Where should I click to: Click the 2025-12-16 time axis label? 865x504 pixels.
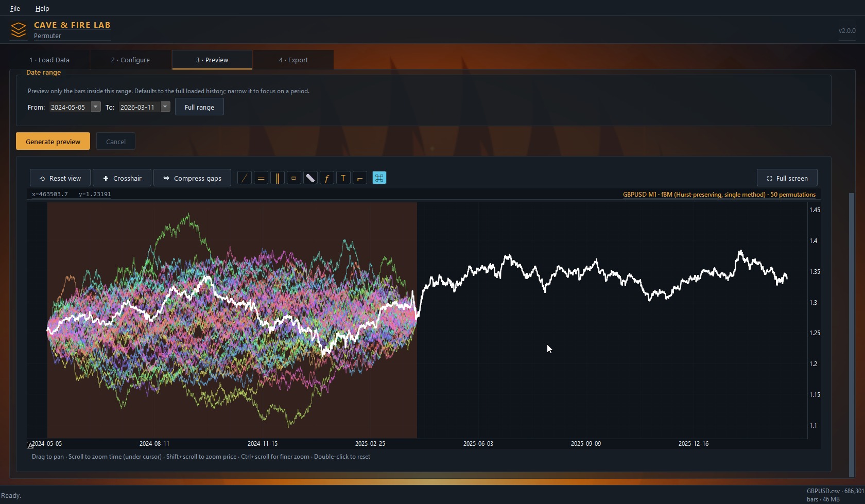pos(693,443)
